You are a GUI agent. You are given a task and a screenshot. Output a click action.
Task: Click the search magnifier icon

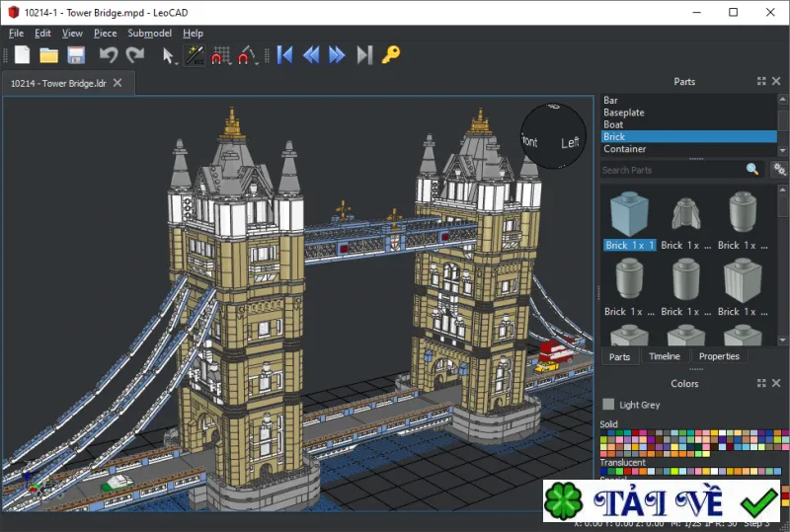[752, 170]
